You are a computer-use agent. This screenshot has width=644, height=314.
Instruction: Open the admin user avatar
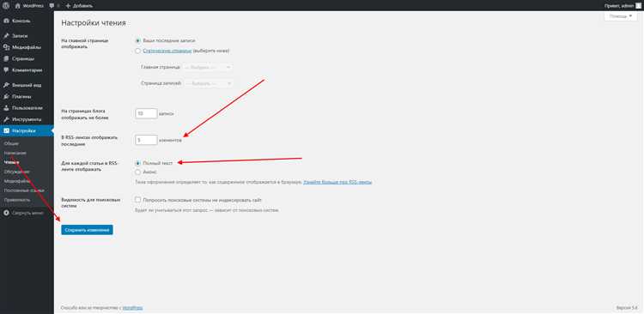(x=639, y=6)
